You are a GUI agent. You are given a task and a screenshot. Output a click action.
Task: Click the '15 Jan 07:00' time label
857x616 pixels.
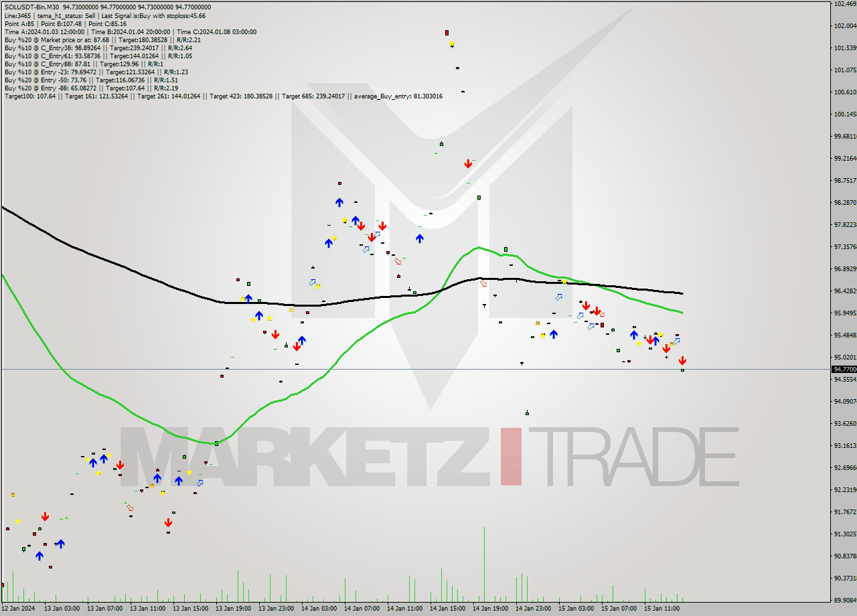click(x=619, y=609)
